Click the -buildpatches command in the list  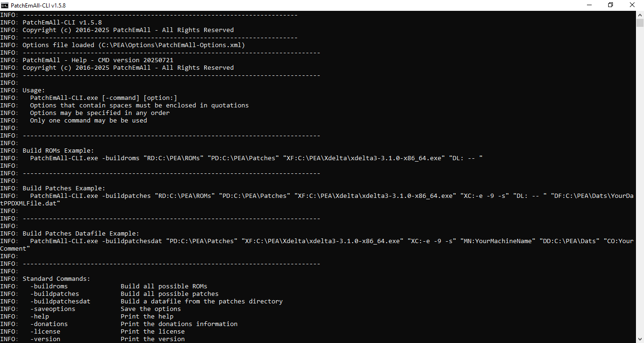[x=55, y=294]
